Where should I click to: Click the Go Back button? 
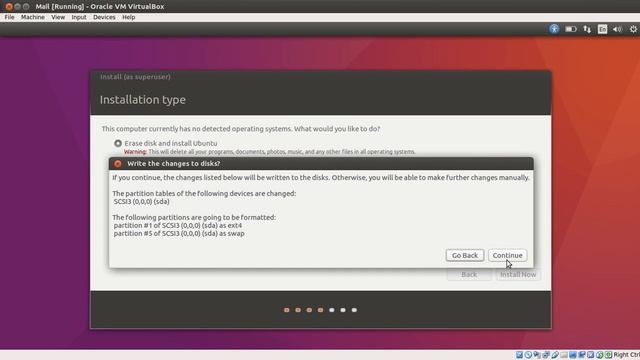[465, 255]
